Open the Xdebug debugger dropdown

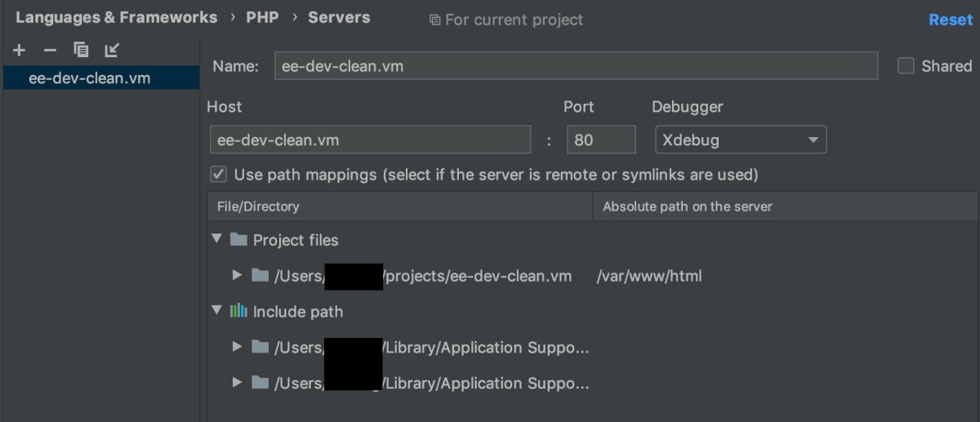click(x=741, y=140)
